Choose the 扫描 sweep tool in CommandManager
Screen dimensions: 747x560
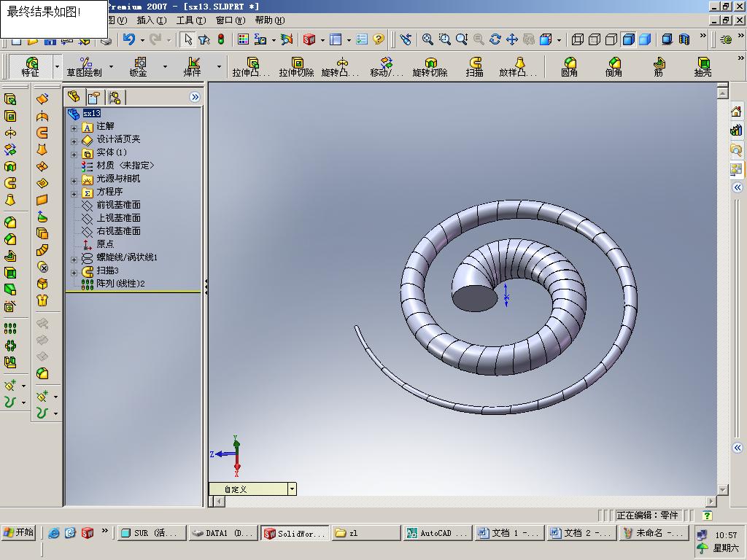[474, 66]
